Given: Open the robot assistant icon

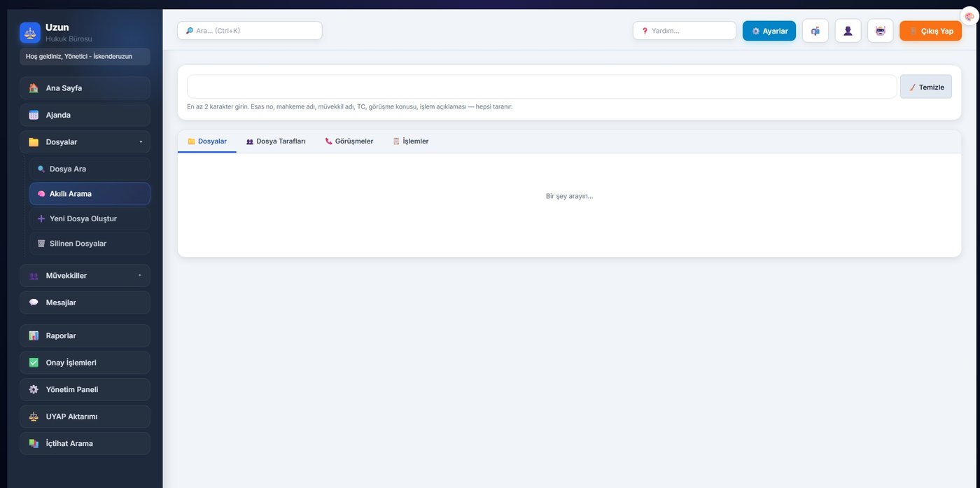Looking at the screenshot, I should [881, 31].
